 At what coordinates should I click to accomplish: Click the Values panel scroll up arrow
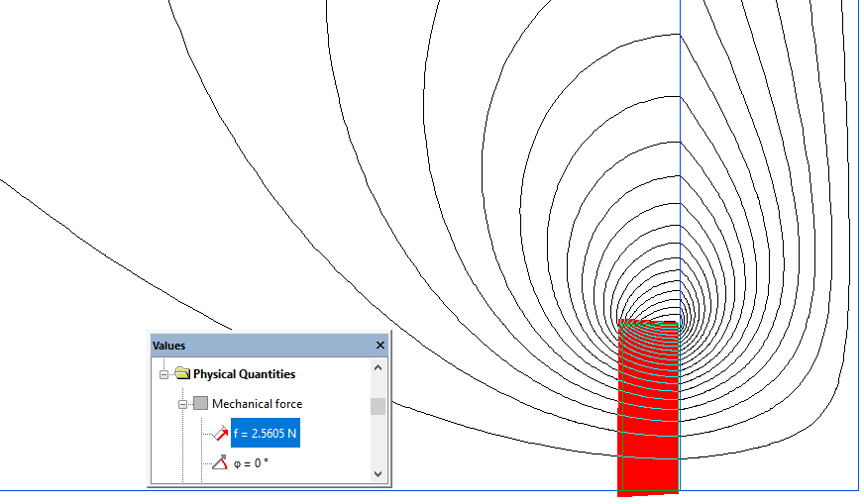(x=378, y=367)
